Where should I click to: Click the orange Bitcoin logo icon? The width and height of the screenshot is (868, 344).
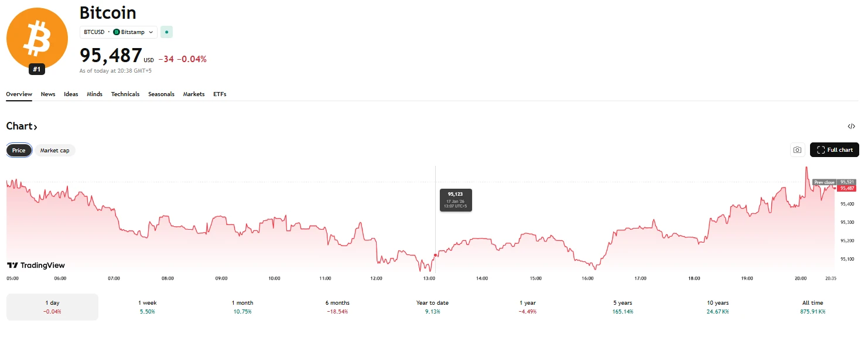pyautogui.click(x=37, y=38)
